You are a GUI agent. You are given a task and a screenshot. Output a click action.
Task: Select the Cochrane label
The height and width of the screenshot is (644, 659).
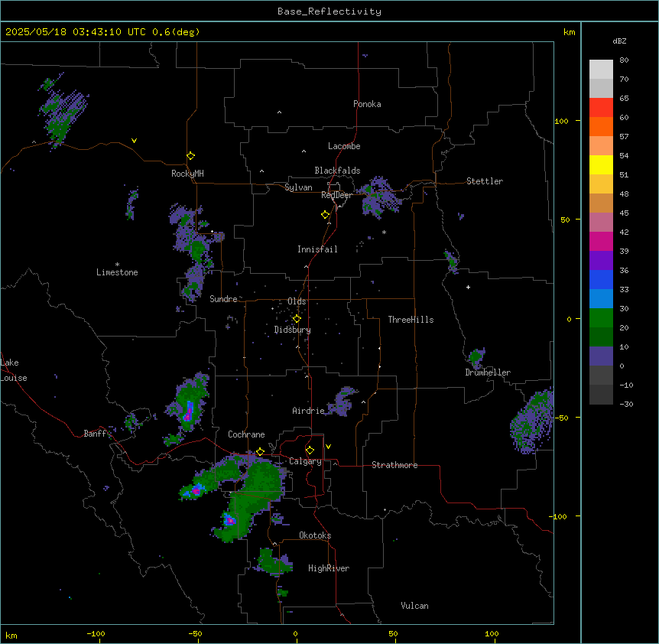pyautogui.click(x=246, y=434)
